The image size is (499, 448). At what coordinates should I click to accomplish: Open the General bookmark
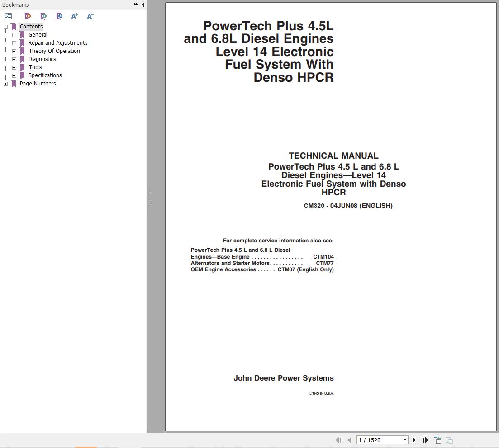(x=38, y=35)
